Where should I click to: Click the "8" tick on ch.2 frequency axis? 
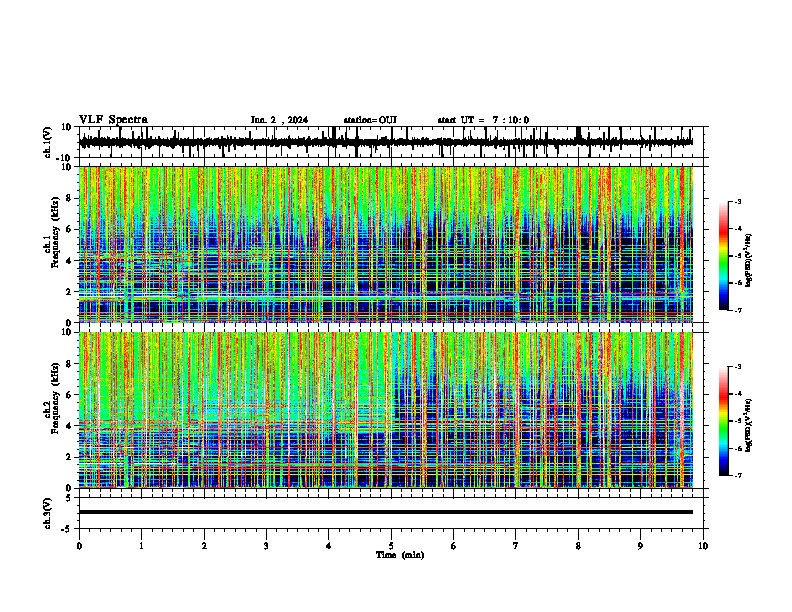click(x=70, y=364)
